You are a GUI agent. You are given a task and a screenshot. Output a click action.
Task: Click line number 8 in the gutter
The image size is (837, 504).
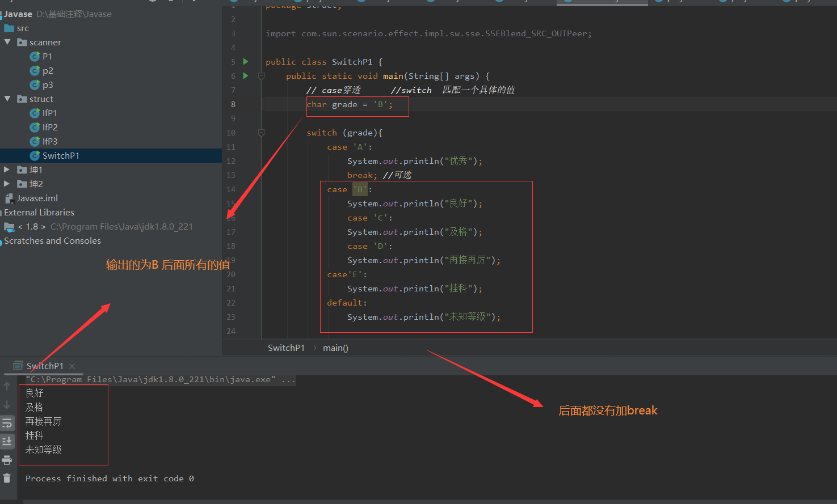coord(233,104)
